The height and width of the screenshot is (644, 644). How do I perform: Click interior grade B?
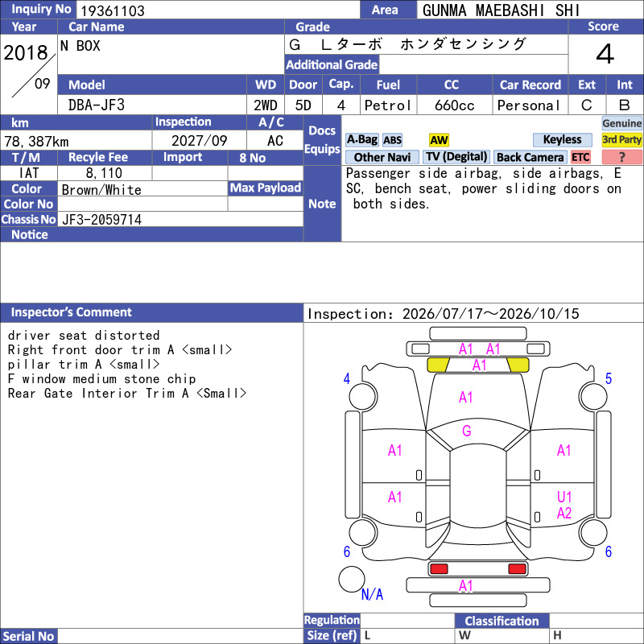(625, 105)
